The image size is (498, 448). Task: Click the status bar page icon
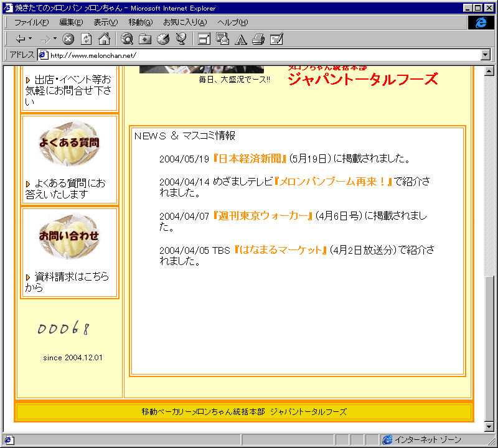click(x=8, y=440)
